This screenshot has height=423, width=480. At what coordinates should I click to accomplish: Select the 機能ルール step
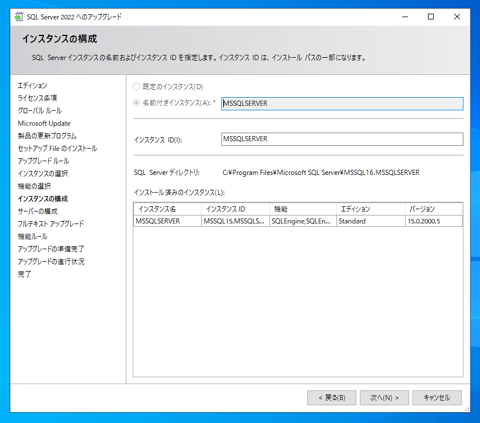pos(33,236)
